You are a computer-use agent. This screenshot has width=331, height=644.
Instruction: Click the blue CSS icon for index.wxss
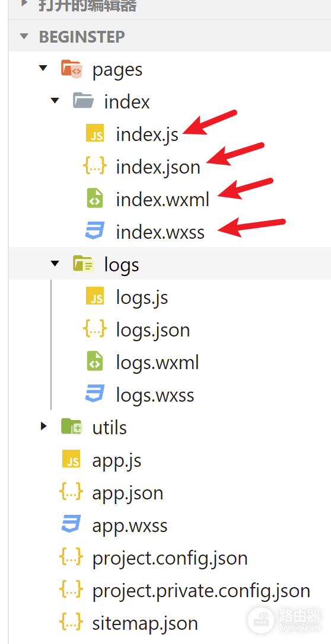click(95, 231)
